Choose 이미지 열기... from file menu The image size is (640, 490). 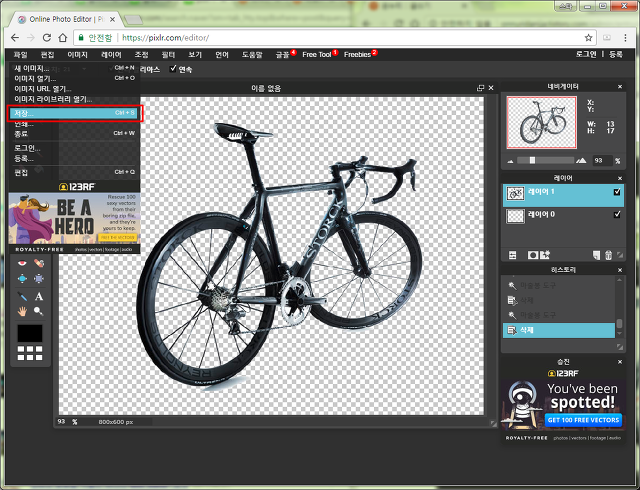pos(74,78)
